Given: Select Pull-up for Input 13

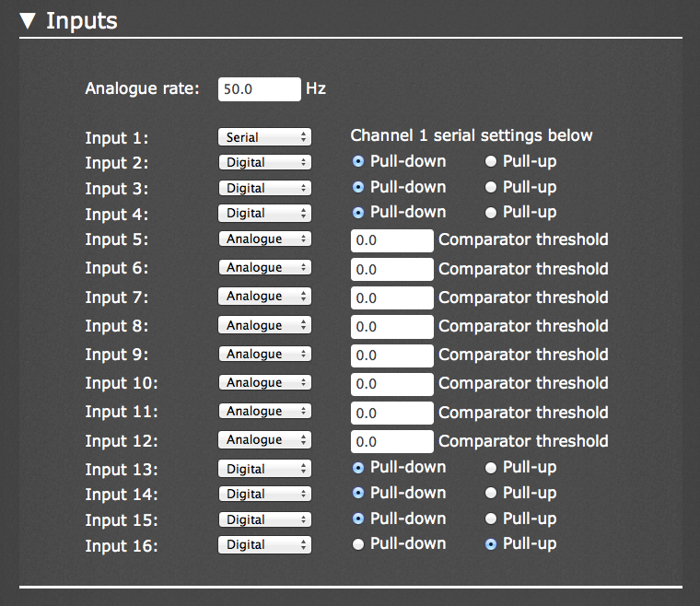Looking at the screenshot, I should point(491,468).
